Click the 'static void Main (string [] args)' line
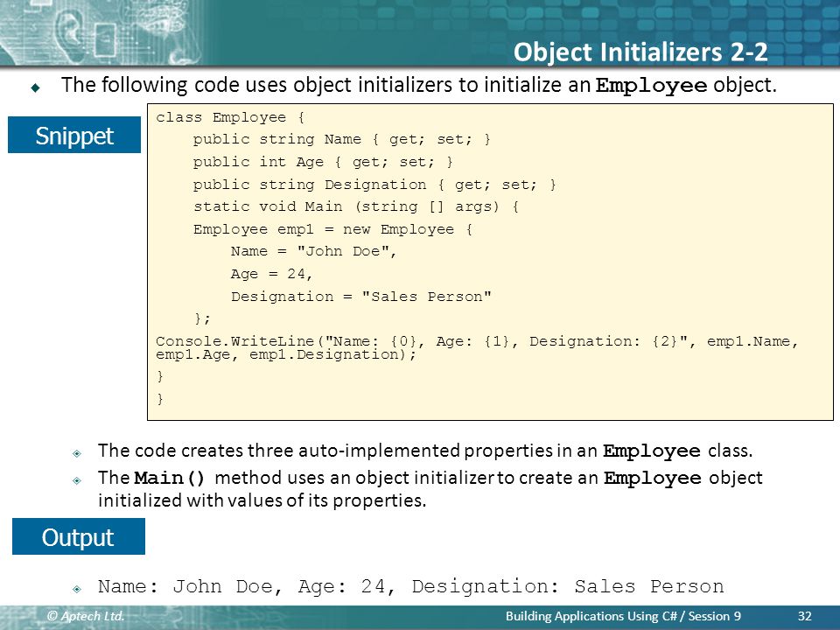The height and width of the screenshot is (630, 840). (356, 206)
